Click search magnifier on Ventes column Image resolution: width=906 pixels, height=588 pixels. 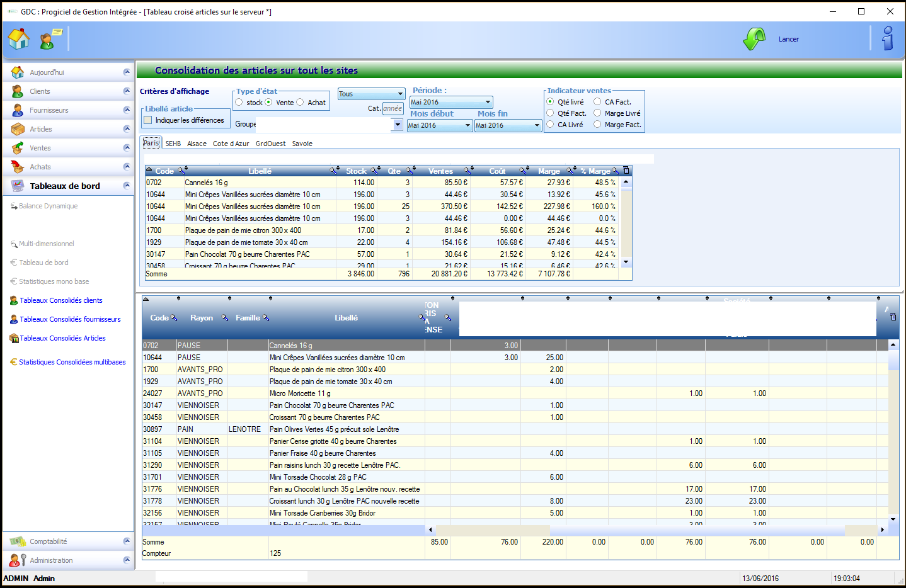click(467, 171)
